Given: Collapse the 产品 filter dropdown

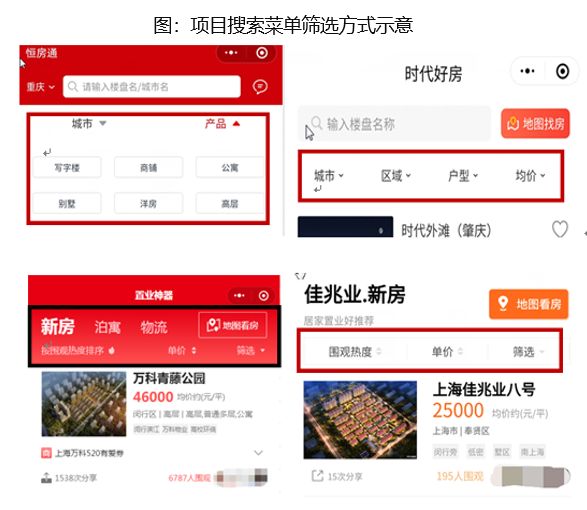Looking at the screenshot, I should coord(222,124).
